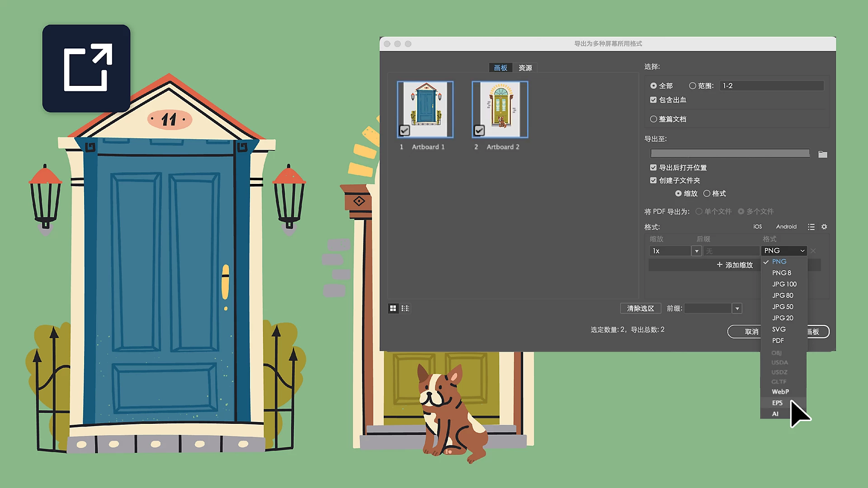Switch to large thumbnail grid view
The width and height of the screenshot is (868, 488).
pos(393,308)
